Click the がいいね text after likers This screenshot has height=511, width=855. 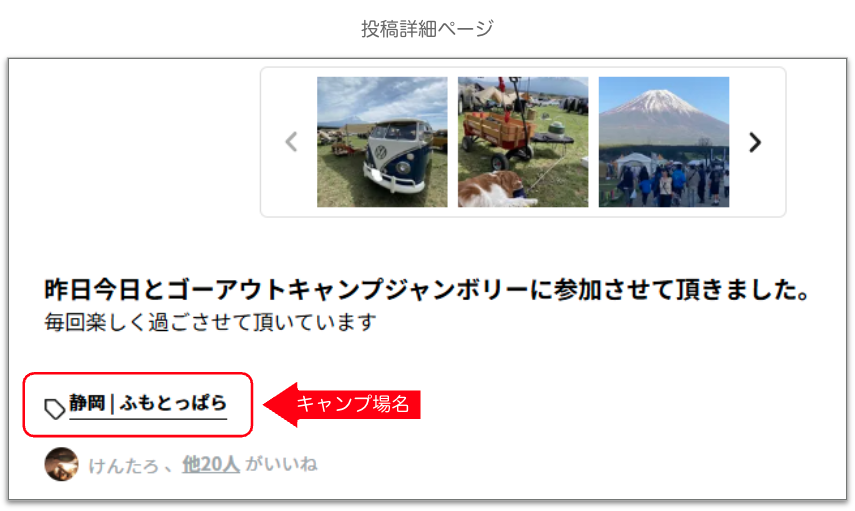click(281, 464)
